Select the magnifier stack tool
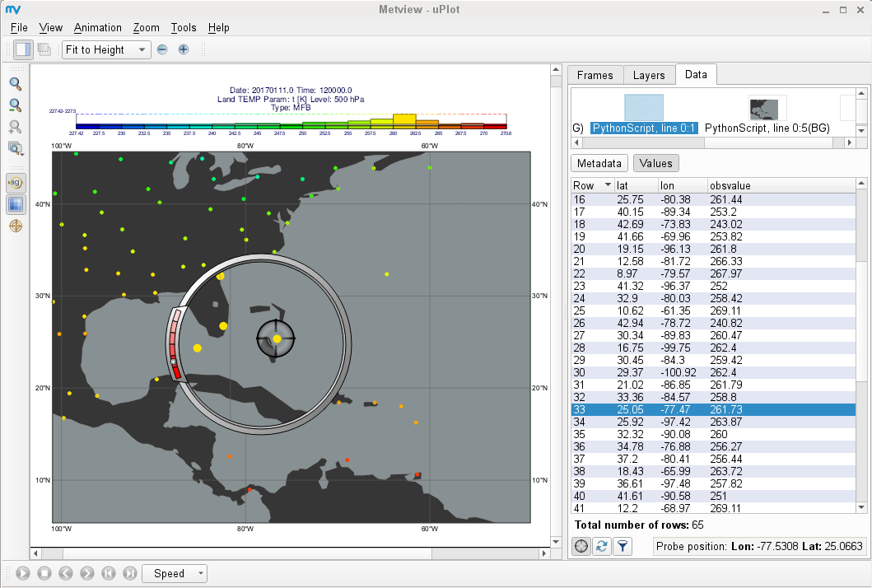This screenshot has width=872, height=588. (16, 148)
